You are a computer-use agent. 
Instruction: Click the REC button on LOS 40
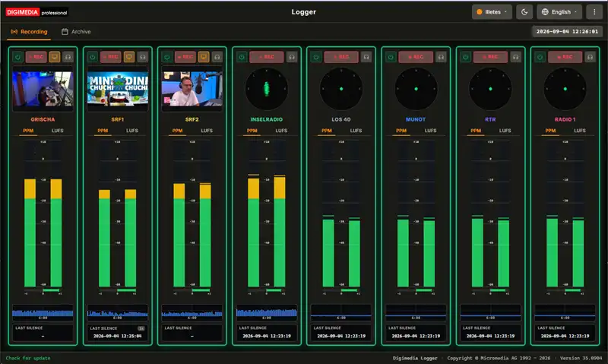pyautogui.click(x=341, y=57)
